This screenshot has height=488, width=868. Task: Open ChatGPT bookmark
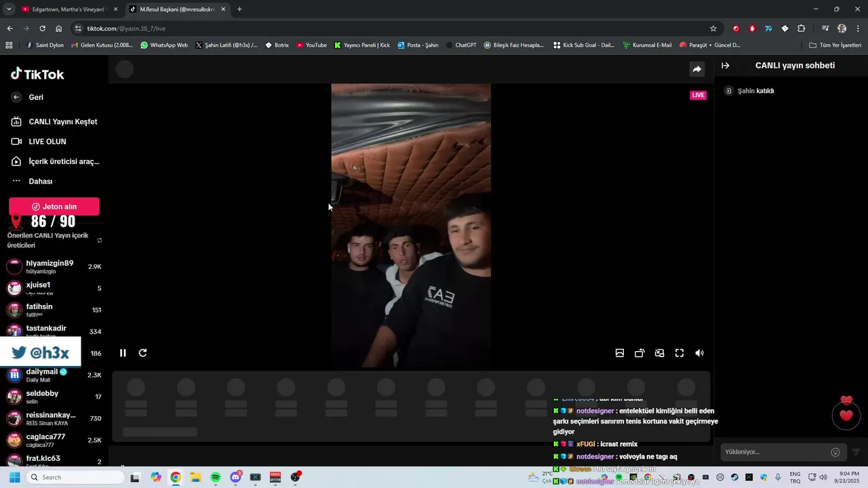pyautogui.click(x=460, y=45)
